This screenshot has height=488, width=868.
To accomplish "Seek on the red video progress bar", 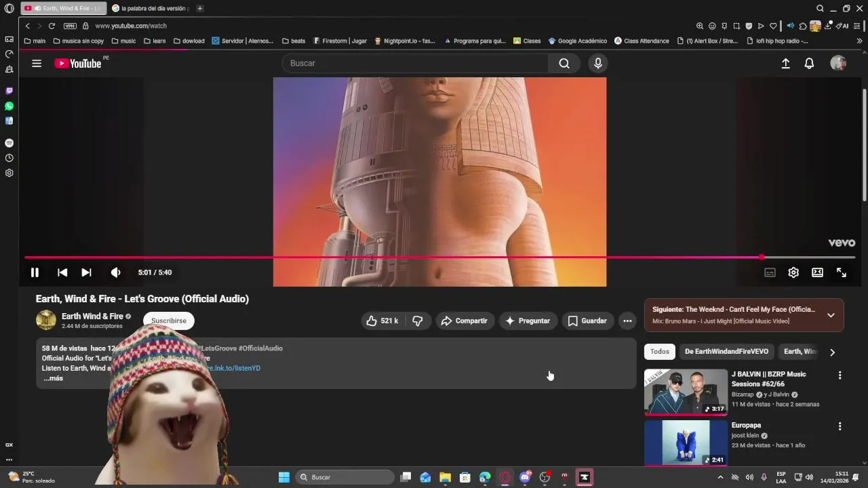I will (439, 258).
